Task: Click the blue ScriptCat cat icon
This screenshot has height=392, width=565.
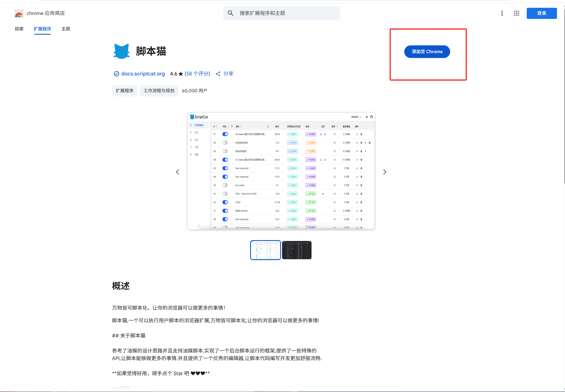Action: (121, 51)
